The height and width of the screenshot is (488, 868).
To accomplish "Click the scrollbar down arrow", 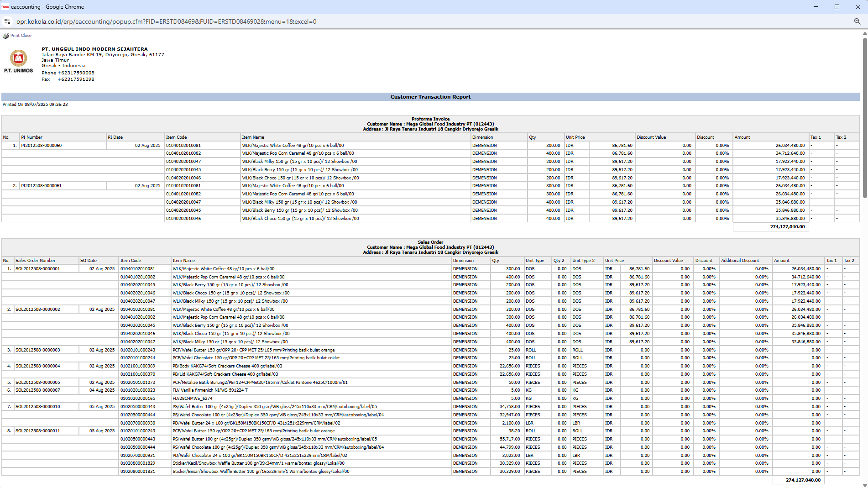I will coord(864,485).
